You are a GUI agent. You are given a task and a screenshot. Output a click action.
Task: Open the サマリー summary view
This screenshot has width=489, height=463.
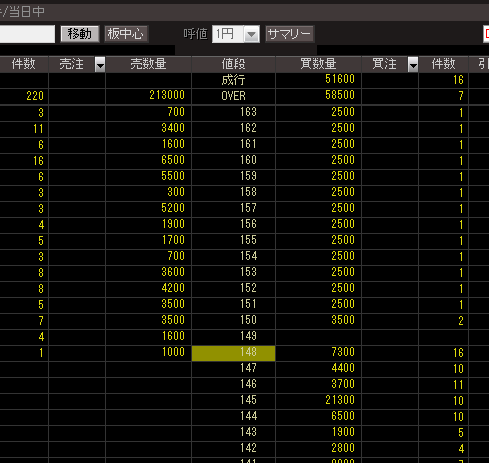tap(289, 34)
